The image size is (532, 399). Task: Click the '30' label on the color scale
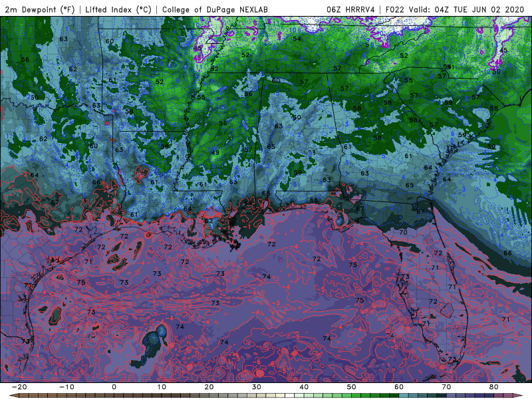click(x=257, y=387)
